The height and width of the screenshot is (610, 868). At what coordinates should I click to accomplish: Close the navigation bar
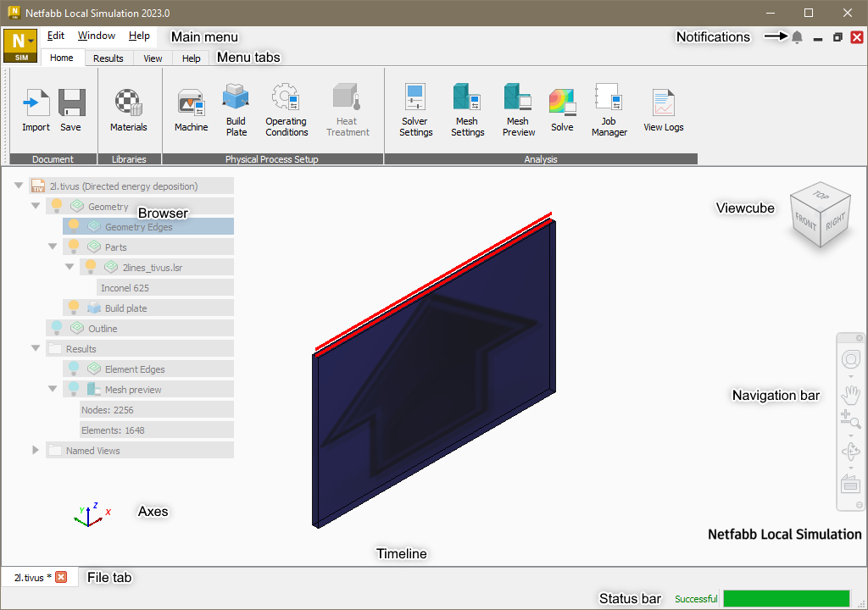click(x=860, y=338)
